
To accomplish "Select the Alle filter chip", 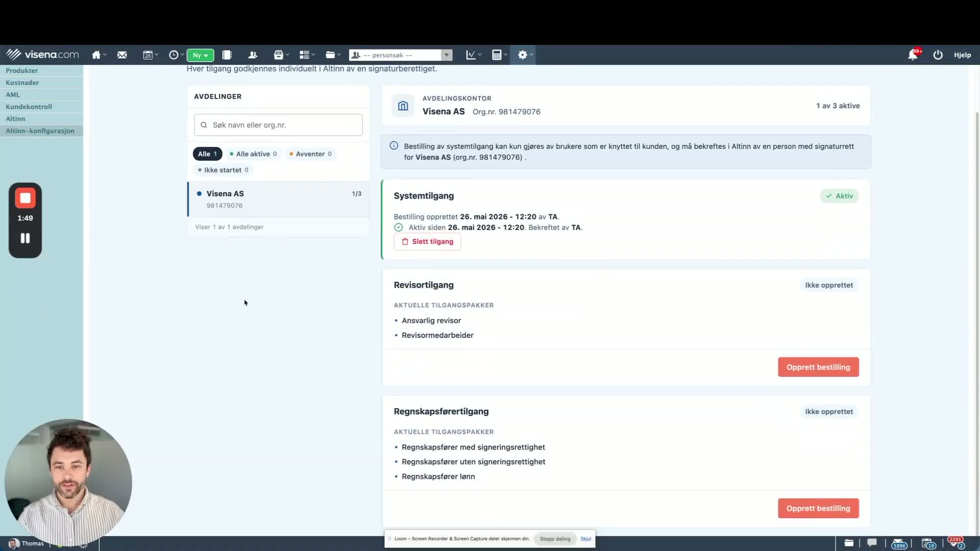I will pos(207,154).
